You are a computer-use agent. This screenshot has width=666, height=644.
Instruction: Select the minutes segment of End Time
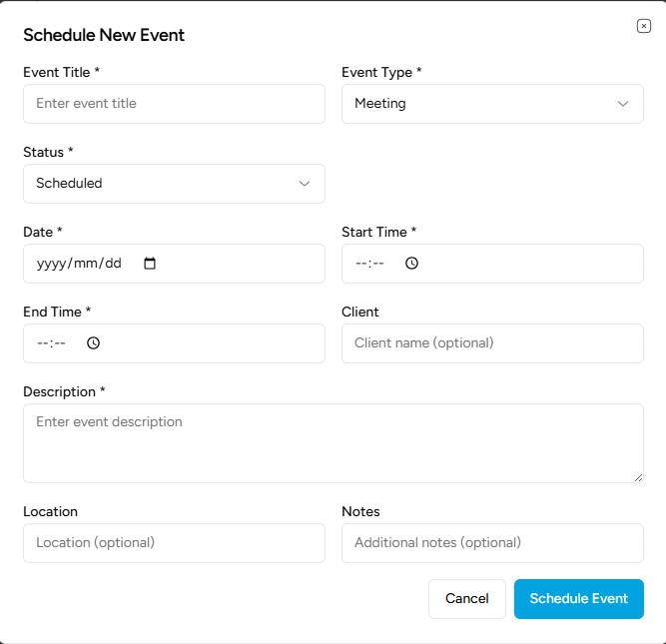click(60, 343)
